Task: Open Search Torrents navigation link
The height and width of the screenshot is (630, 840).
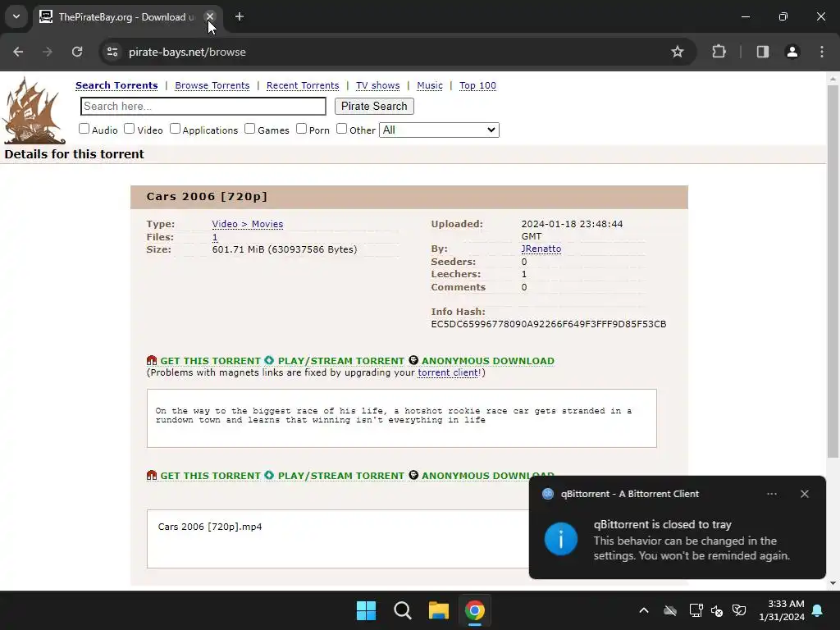Action: click(x=116, y=85)
